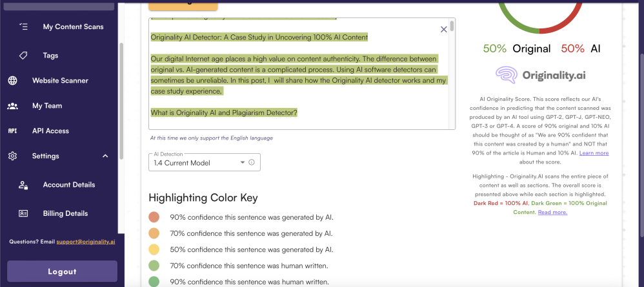Click the Website Scanner globe icon
Screen dimensions: 644x287
click(x=13, y=81)
